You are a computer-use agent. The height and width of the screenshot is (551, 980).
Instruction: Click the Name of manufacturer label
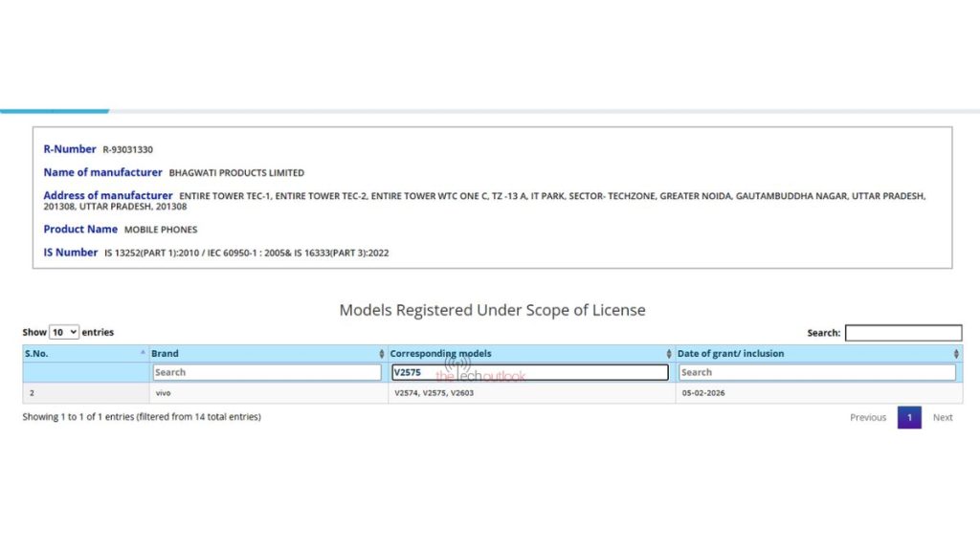(102, 172)
